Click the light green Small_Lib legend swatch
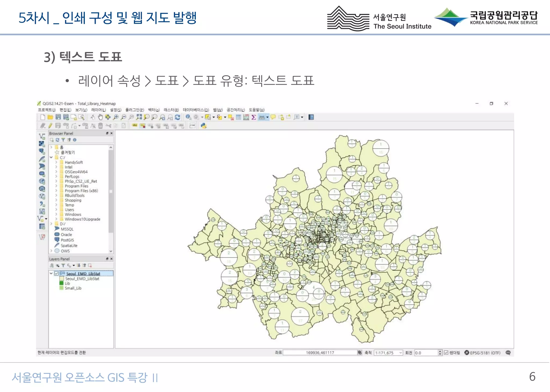This screenshot has height=392, width=550. pyautogui.click(x=61, y=288)
